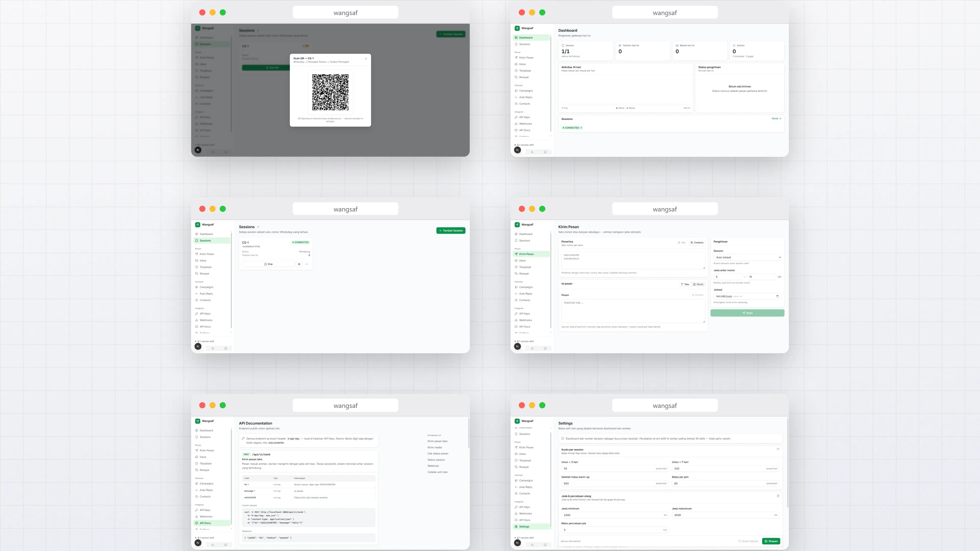This screenshot has width=980, height=551.
Task: Close the Scan QR dialog with X
Action: coord(366,59)
